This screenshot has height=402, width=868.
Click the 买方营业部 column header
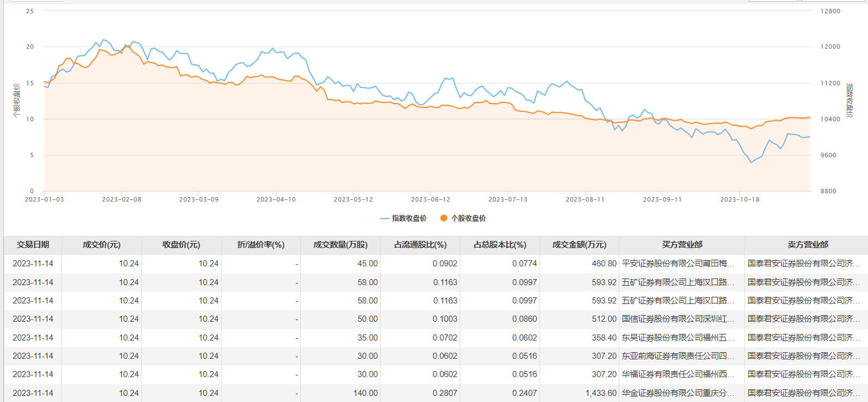point(682,245)
